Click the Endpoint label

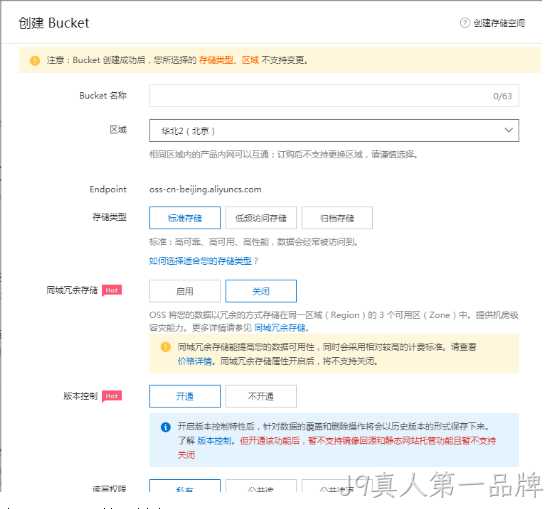coord(108,189)
